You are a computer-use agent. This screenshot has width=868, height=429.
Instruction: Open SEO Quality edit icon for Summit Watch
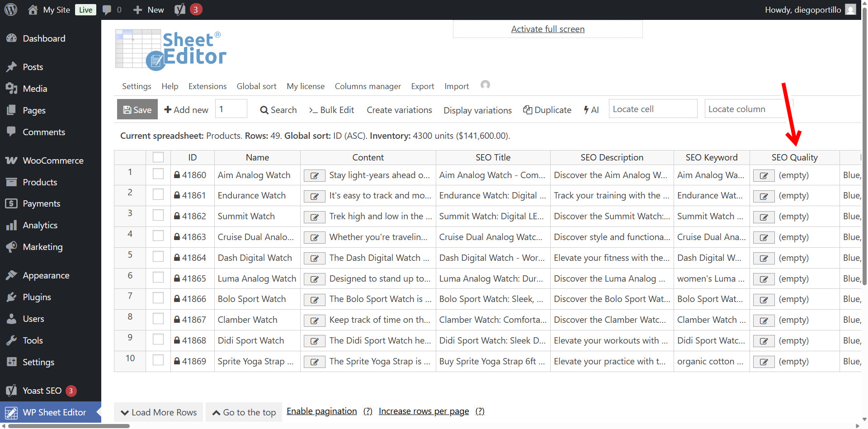pos(764,217)
